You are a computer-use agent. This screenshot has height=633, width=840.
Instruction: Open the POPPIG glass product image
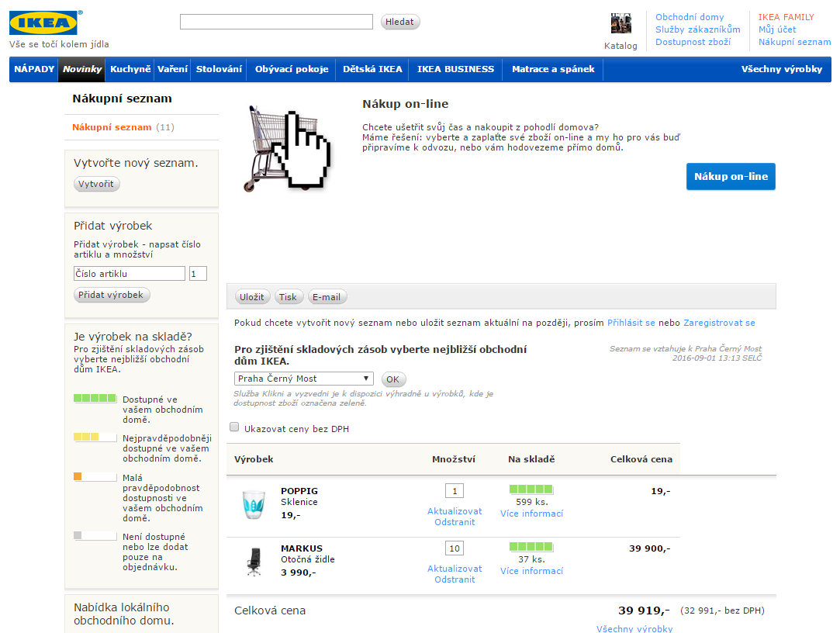[254, 504]
